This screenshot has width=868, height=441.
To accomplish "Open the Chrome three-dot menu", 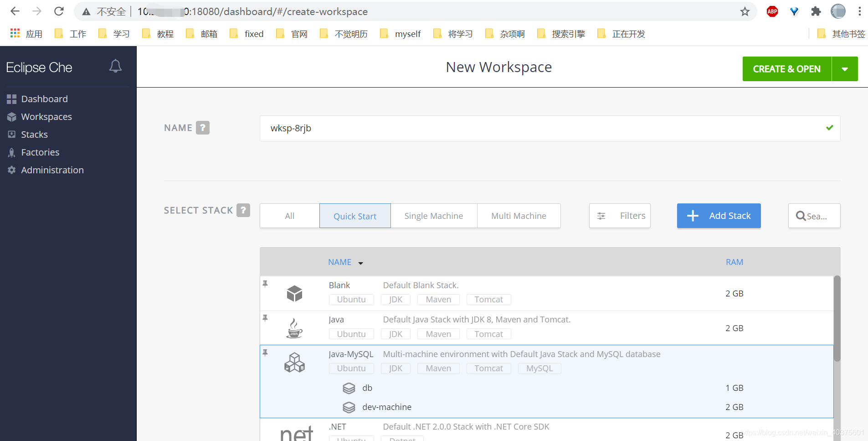I will (x=860, y=11).
